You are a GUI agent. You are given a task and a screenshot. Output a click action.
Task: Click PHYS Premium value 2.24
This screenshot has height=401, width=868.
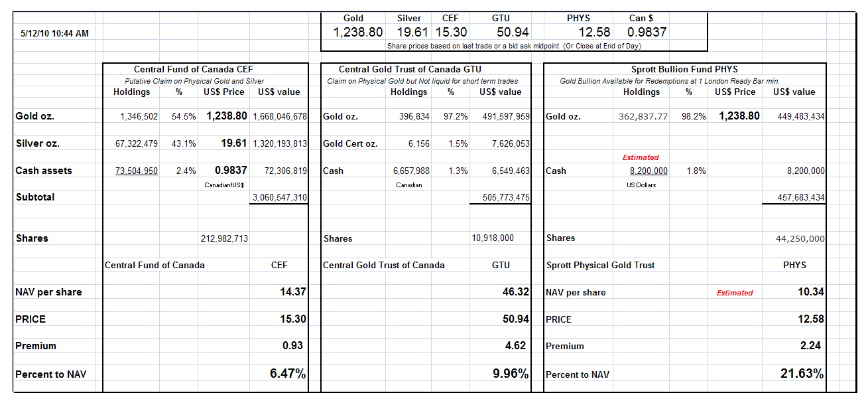click(810, 345)
